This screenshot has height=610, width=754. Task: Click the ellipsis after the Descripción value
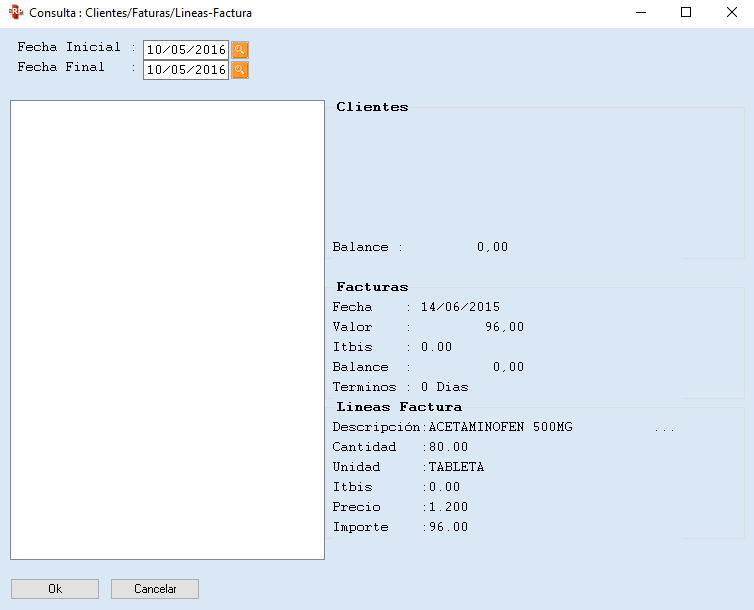point(664,428)
